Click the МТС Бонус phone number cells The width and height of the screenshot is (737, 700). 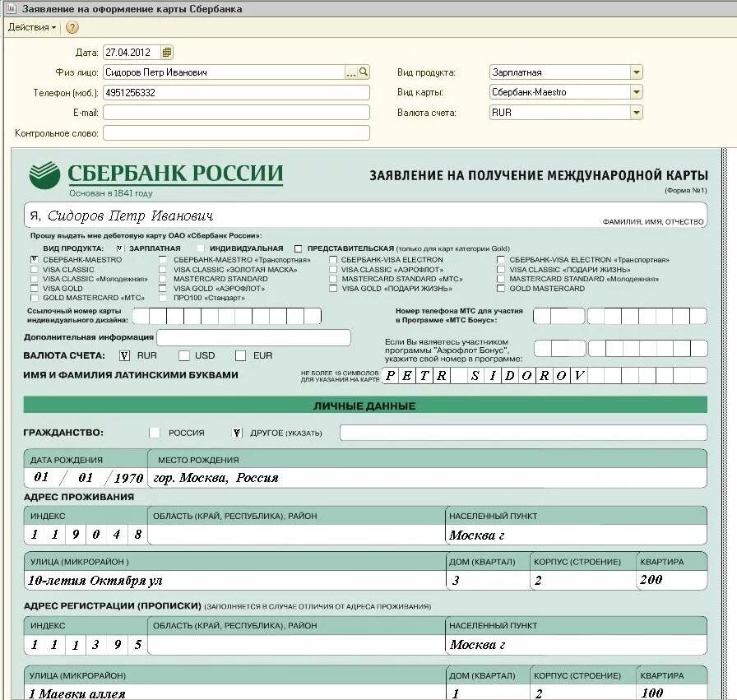tap(620, 316)
